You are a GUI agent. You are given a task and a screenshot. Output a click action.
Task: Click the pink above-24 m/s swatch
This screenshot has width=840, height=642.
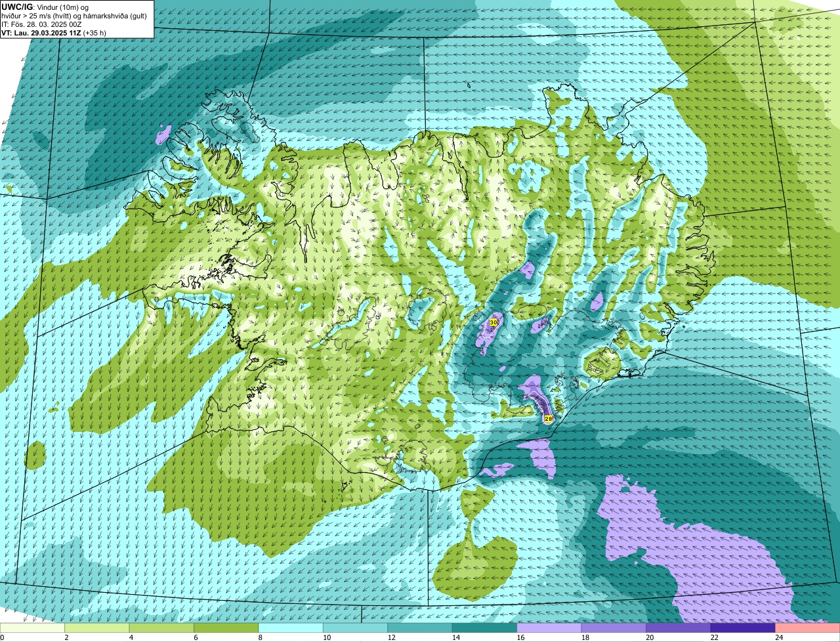pos(807,628)
